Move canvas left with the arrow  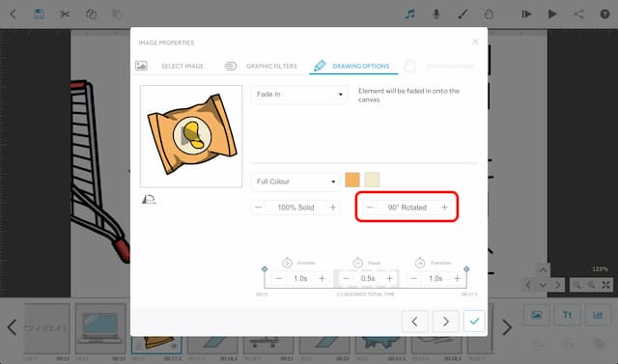[x=528, y=285]
